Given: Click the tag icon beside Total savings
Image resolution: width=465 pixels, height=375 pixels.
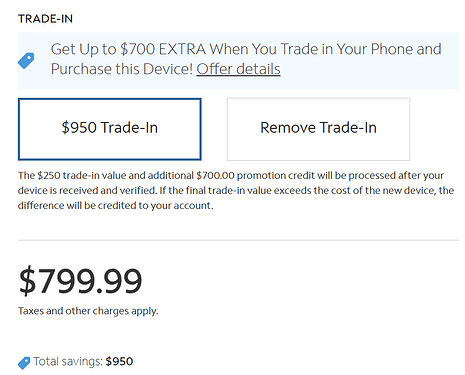Looking at the screenshot, I should tap(24, 363).
